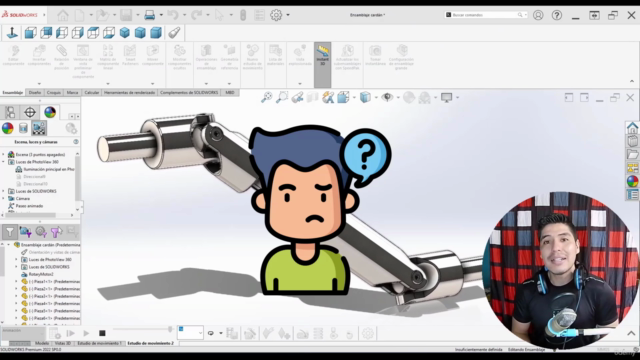This screenshot has height=360, width=640.
Task: Click the Insertar componentes command
Action: click(x=39, y=55)
